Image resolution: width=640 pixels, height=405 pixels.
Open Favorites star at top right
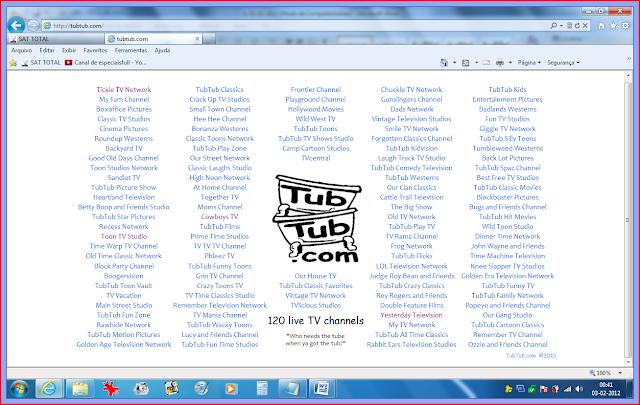click(x=613, y=26)
